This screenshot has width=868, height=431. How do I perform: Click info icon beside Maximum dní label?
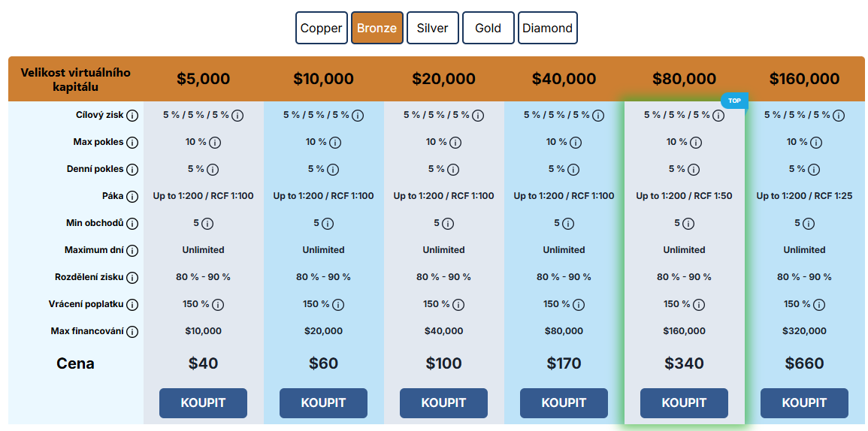click(132, 251)
